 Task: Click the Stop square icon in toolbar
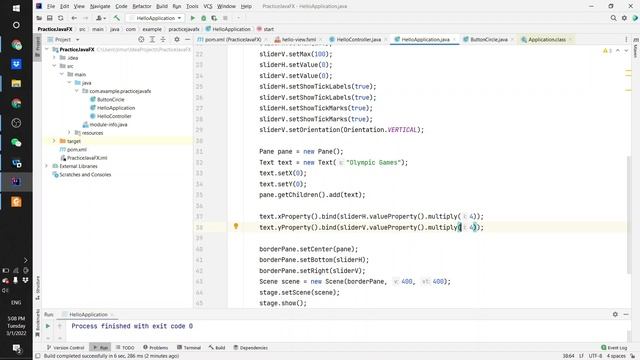tap(225, 18)
